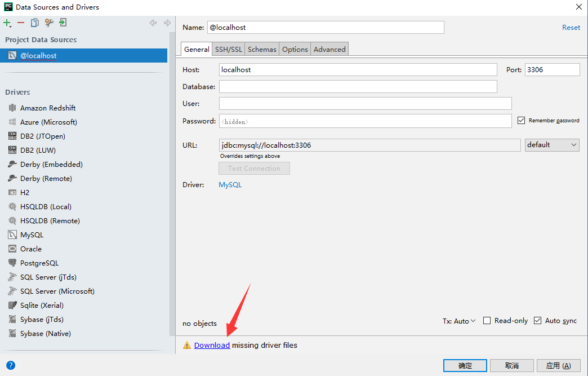The height and width of the screenshot is (376, 588).
Task: Toggle the Auto sync checkbox
Action: [x=537, y=320]
